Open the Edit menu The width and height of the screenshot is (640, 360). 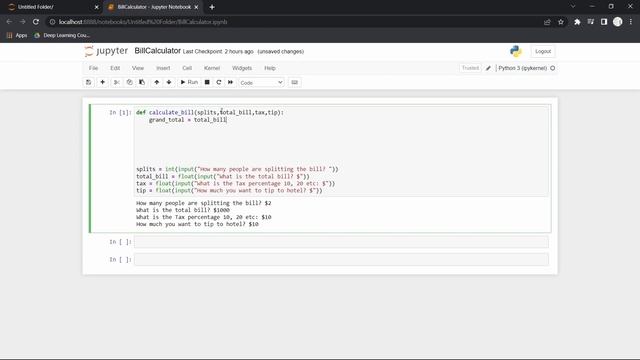point(115,68)
